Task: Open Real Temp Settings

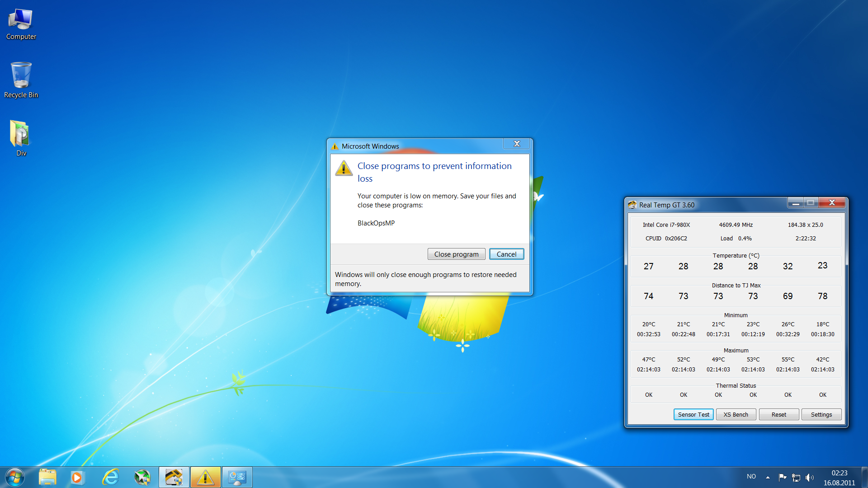Action: click(x=821, y=415)
